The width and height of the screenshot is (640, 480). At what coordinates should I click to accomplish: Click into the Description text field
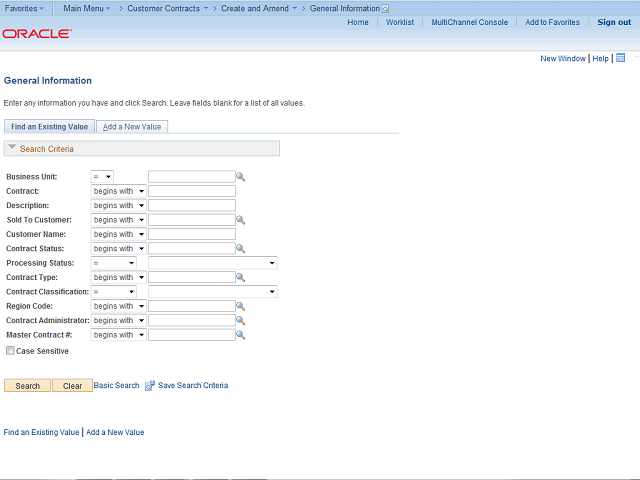pos(191,205)
